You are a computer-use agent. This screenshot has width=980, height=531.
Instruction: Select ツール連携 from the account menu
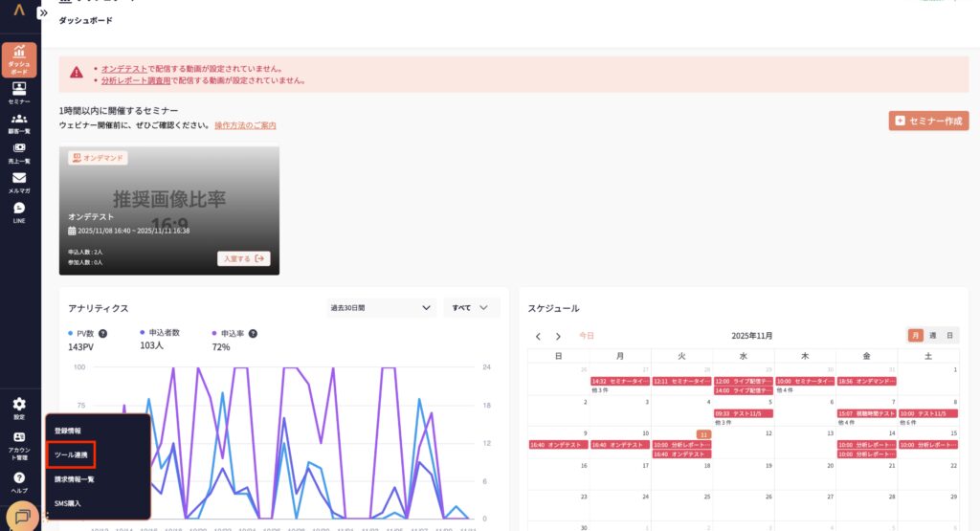click(72, 454)
